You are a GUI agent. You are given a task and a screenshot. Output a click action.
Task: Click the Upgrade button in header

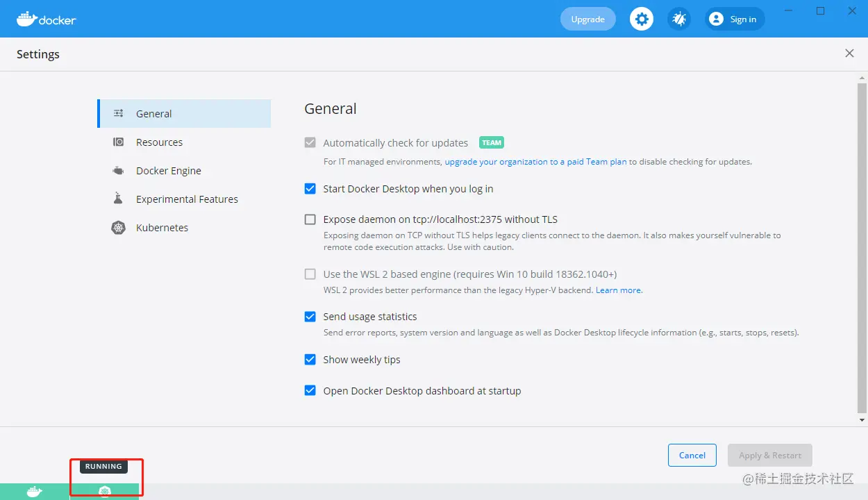(x=587, y=19)
